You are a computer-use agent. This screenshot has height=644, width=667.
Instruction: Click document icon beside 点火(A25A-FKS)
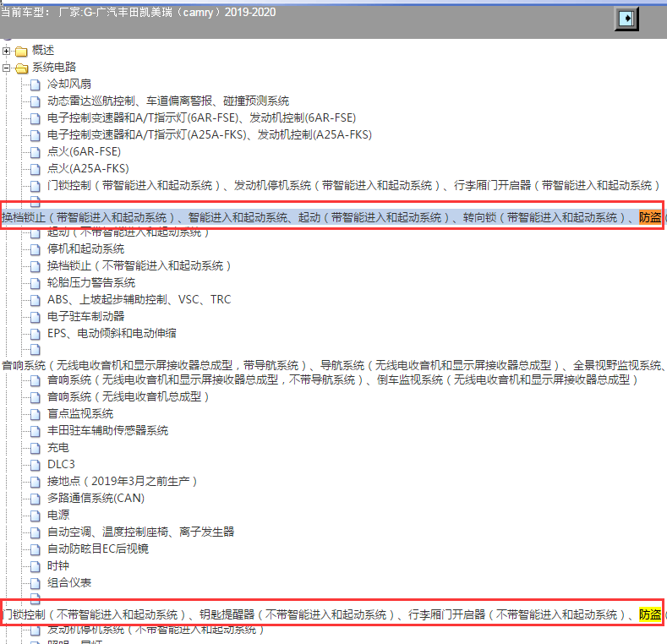tap(36, 169)
